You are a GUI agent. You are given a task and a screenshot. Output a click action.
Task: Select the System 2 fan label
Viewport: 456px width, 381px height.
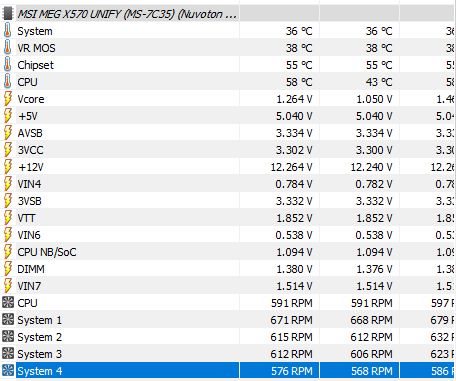(39, 337)
